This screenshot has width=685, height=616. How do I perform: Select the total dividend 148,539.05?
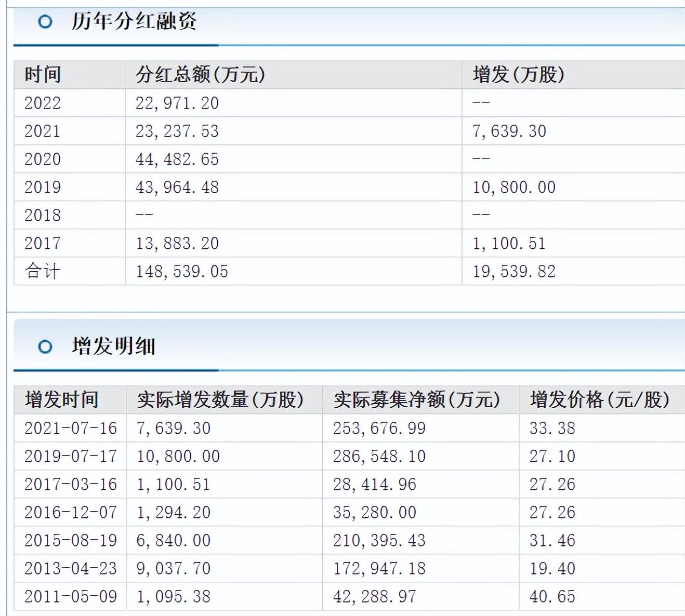pos(182,271)
